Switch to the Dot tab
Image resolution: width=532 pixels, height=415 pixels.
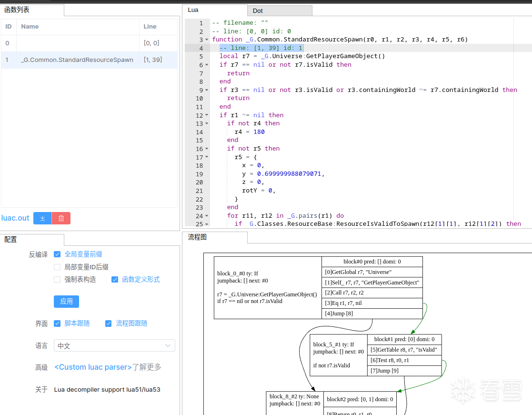(258, 11)
